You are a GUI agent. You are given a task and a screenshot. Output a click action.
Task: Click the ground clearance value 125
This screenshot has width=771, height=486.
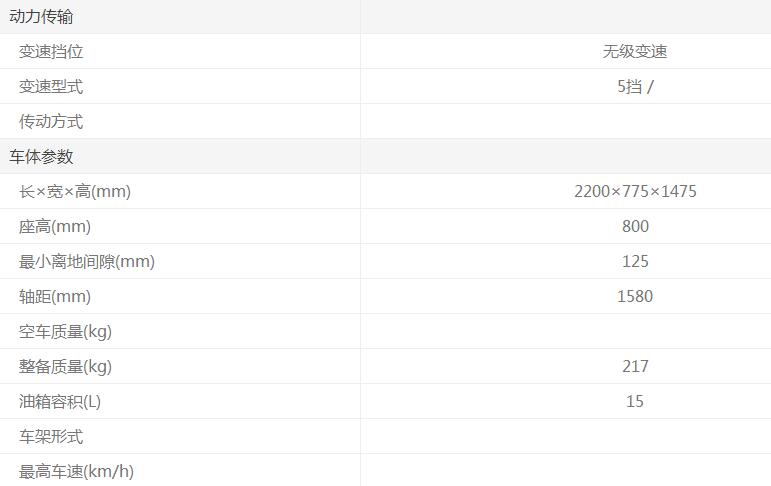635,262
